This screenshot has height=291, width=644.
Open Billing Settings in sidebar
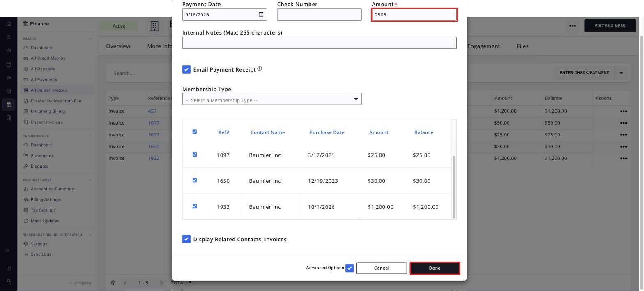[46, 200]
